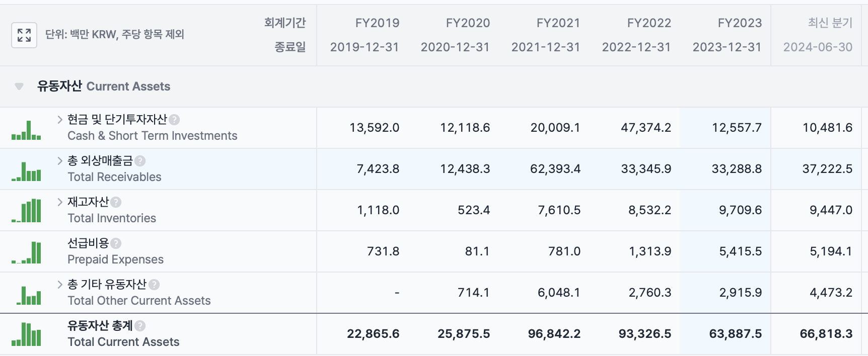The image size is (868, 356).
Task: Click help icon next to 총 외상매출금
Action: [x=140, y=161]
